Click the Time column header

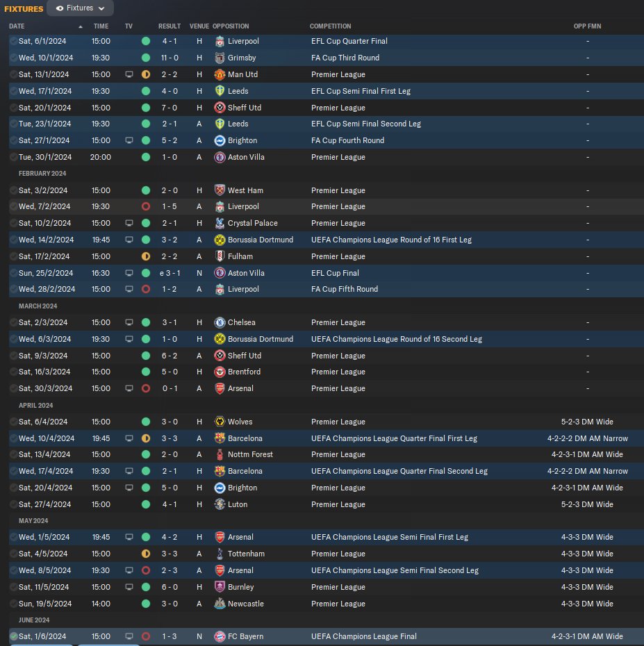(101, 26)
